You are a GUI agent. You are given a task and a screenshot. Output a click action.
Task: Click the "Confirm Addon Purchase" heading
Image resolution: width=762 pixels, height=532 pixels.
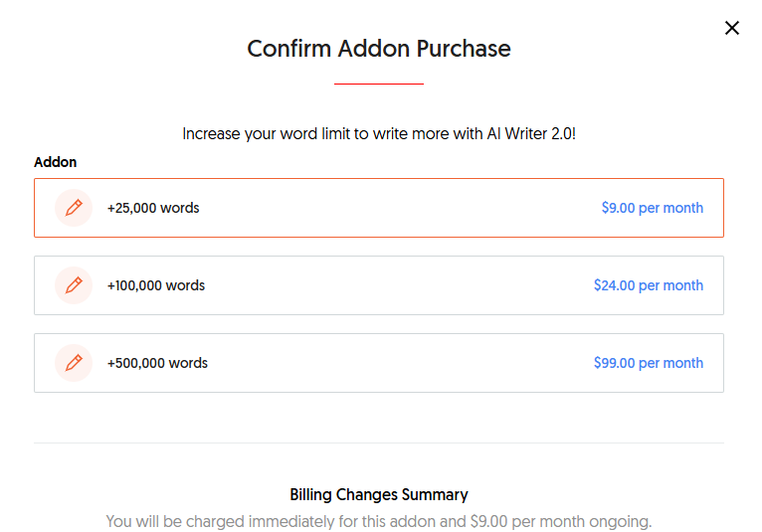379,48
